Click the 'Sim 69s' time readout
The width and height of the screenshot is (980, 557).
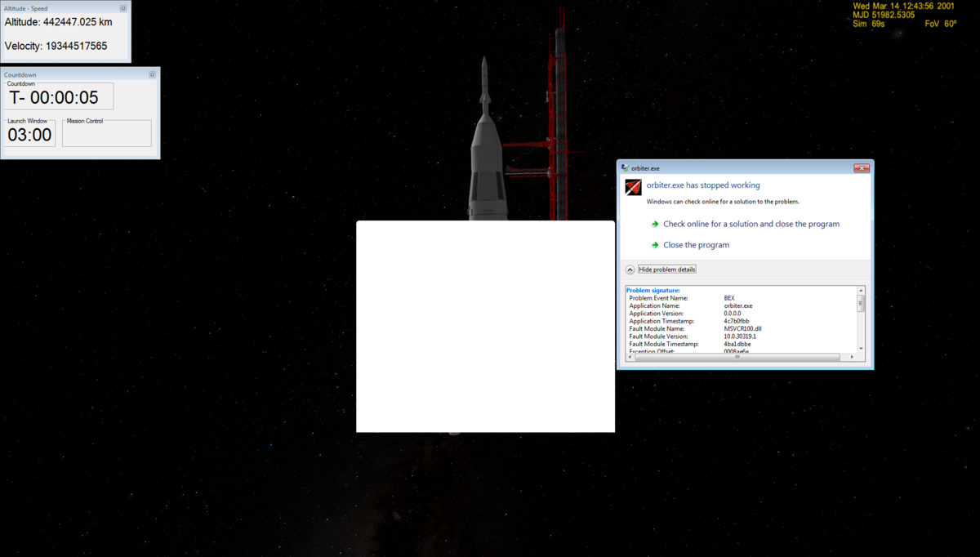tap(869, 25)
